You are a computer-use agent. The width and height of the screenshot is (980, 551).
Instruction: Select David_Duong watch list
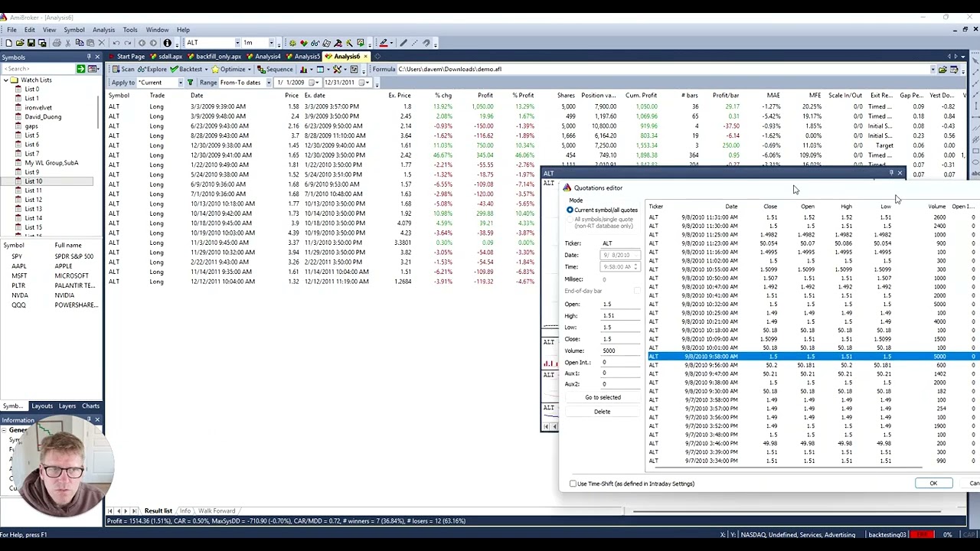click(43, 116)
